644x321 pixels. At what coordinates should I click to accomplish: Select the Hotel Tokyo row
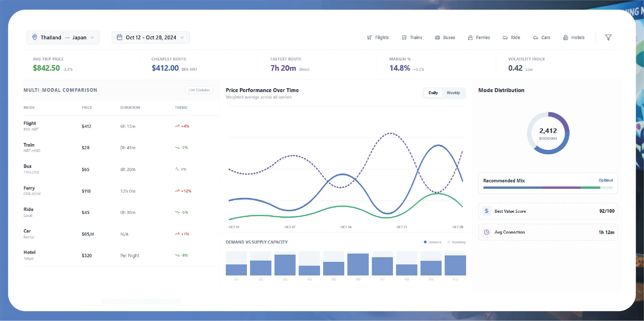[x=121, y=255]
